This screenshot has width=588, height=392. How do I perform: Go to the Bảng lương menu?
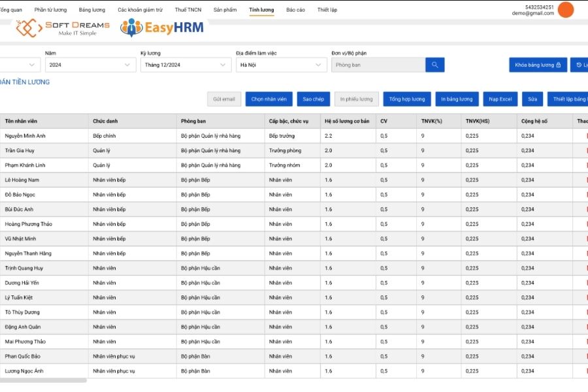coord(92,10)
